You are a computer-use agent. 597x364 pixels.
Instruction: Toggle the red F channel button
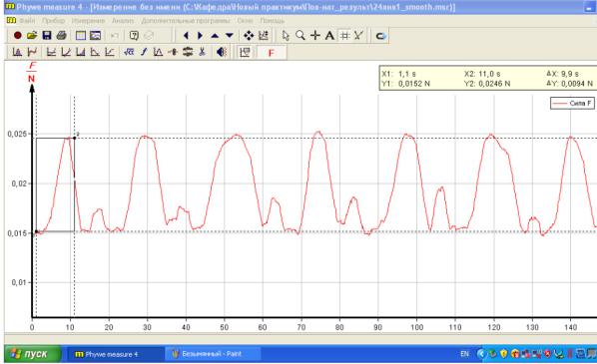tap(272, 53)
